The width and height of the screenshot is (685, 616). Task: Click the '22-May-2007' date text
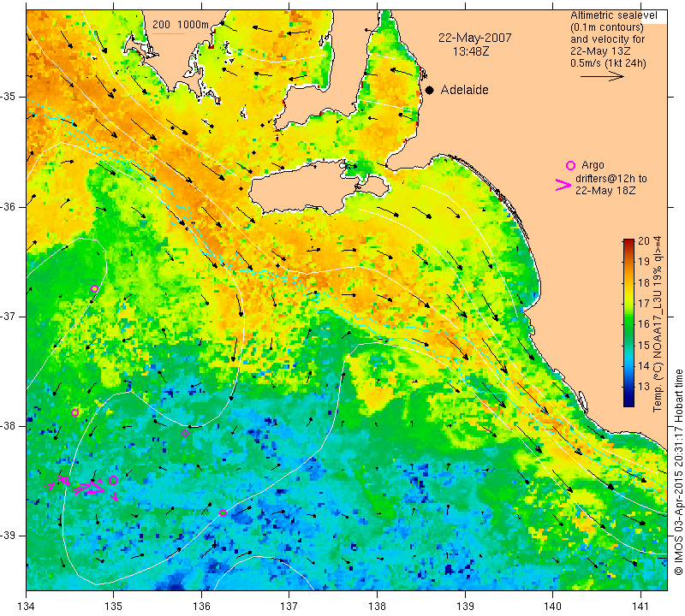click(x=475, y=38)
